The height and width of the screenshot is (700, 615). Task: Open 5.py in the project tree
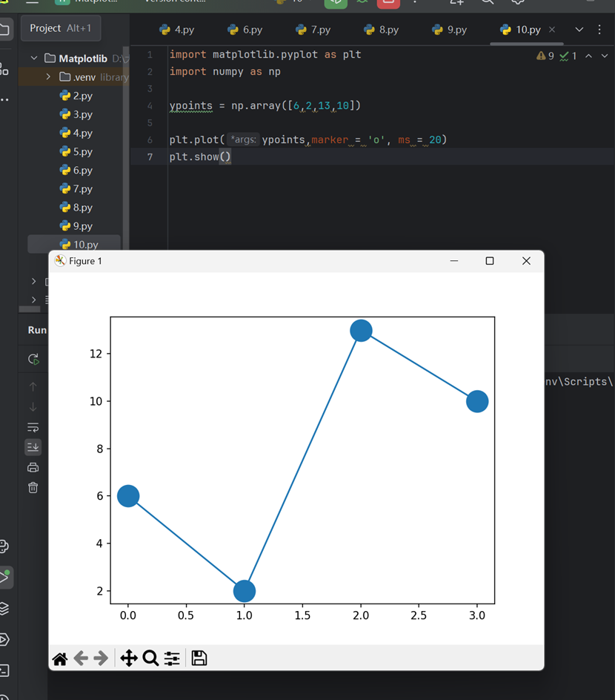tap(76, 152)
